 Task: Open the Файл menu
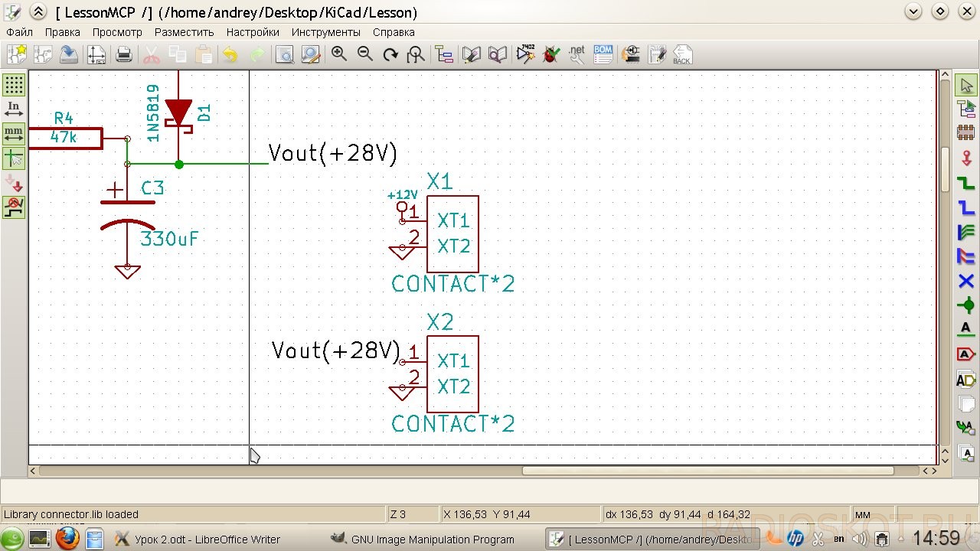click(x=19, y=32)
